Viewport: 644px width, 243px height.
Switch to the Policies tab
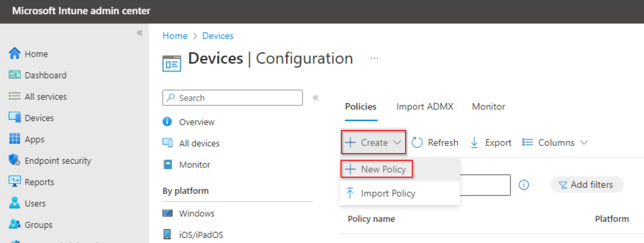point(361,107)
